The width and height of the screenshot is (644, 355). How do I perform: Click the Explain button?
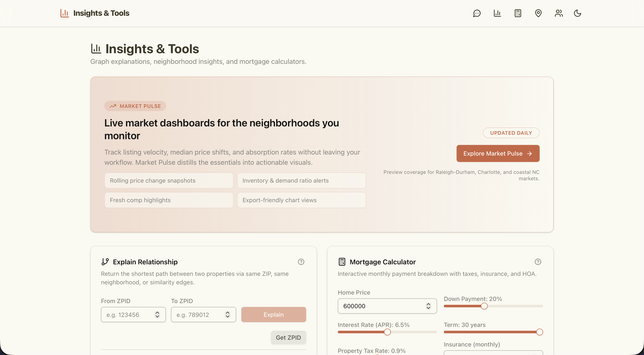point(273,315)
